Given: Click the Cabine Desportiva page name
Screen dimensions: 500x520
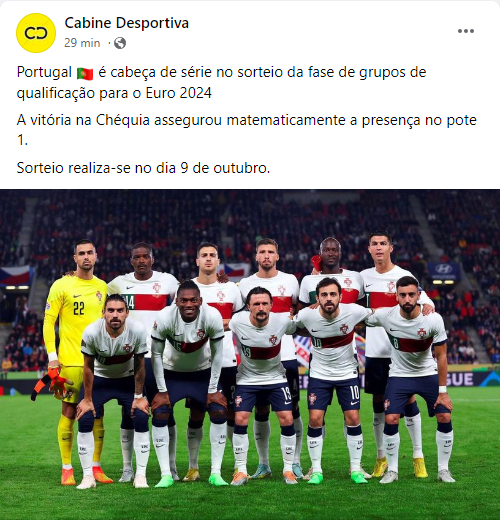Looking at the screenshot, I should 127,23.
